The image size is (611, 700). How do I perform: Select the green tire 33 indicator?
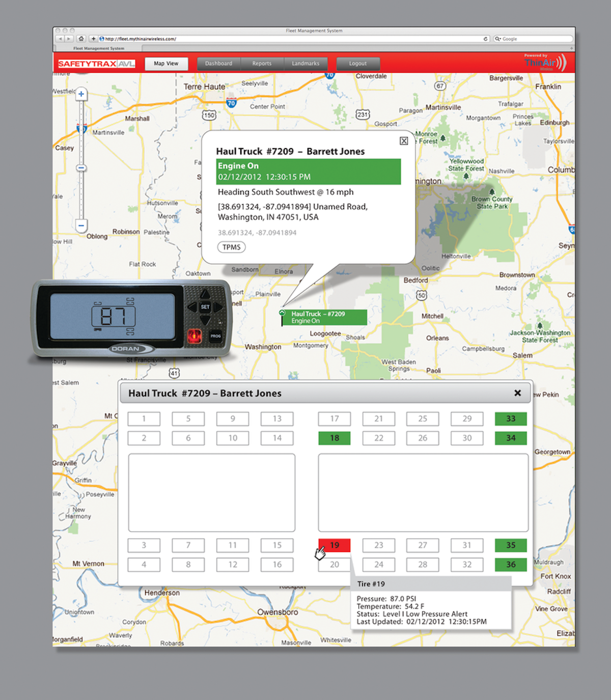click(x=510, y=418)
